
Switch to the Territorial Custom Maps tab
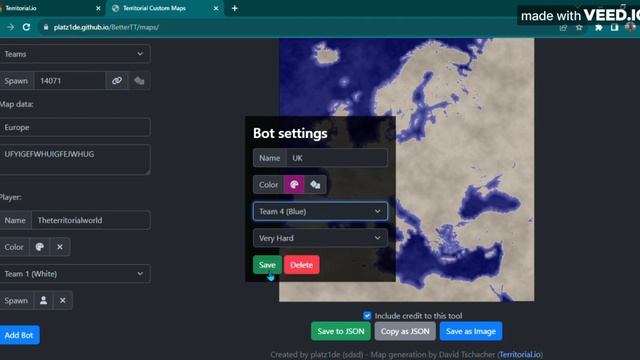click(x=165, y=8)
